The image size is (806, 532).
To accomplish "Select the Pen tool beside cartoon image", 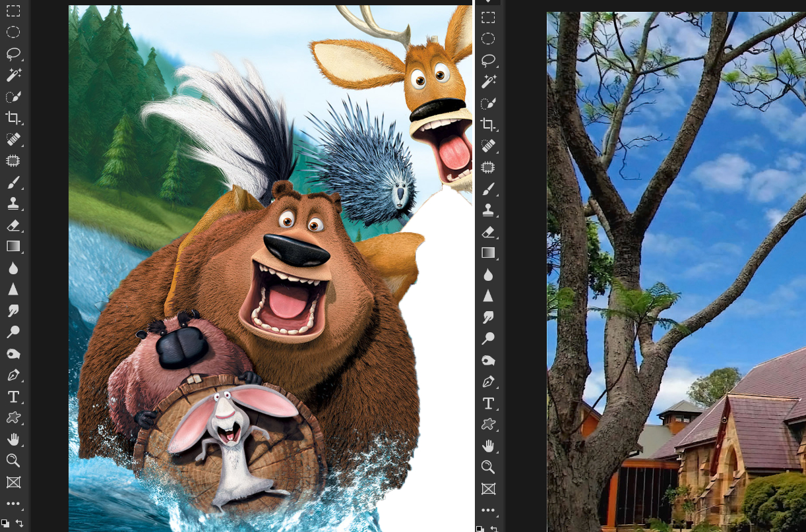I will coord(13,375).
